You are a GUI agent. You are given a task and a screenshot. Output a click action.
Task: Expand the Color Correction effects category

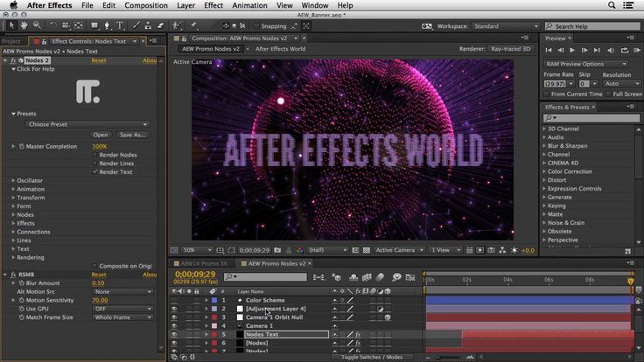(x=544, y=171)
